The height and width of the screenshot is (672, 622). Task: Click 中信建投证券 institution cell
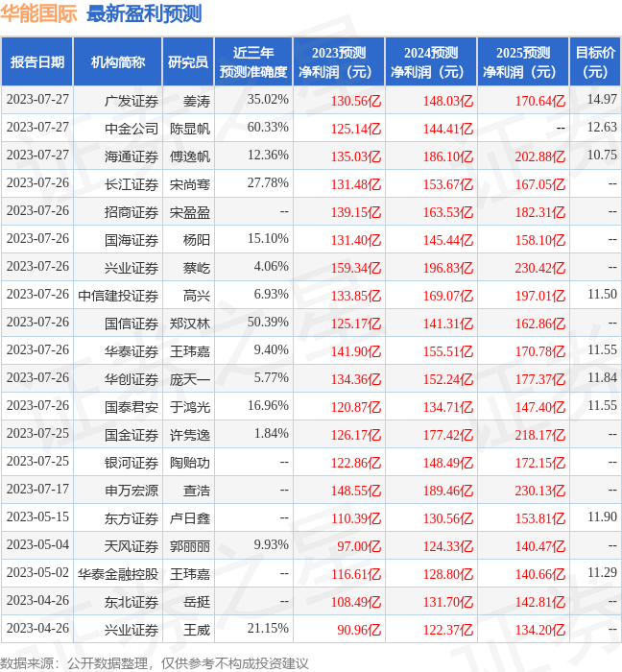point(118,296)
